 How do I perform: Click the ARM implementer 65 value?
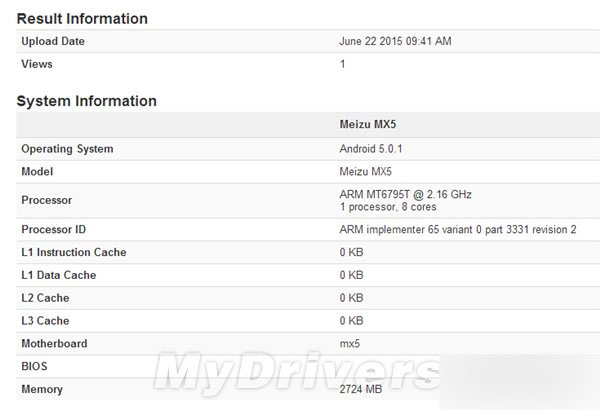coord(459,230)
